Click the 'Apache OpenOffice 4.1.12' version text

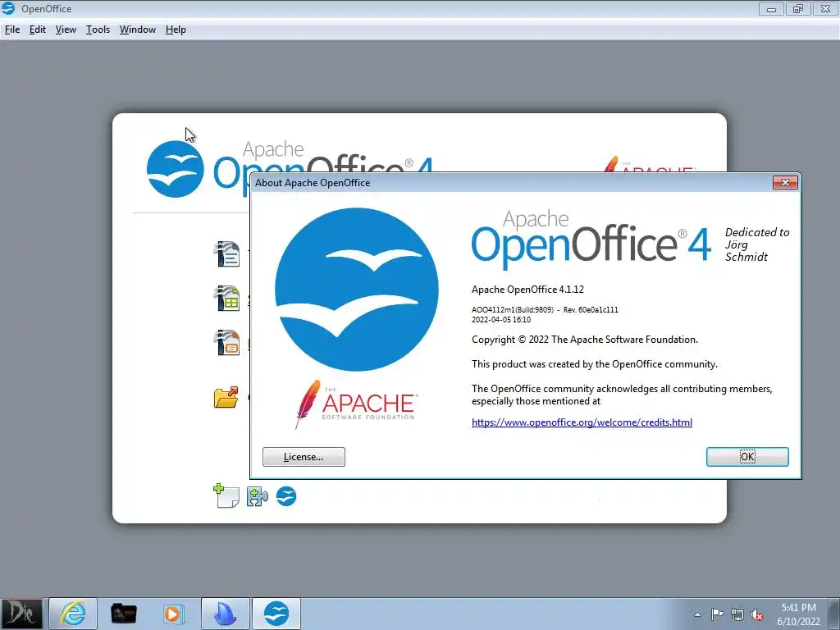pyautogui.click(x=527, y=290)
